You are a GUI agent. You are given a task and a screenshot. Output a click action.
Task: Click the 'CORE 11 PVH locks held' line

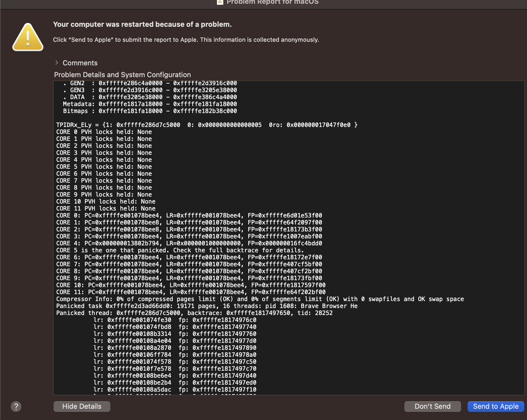(106, 208)
